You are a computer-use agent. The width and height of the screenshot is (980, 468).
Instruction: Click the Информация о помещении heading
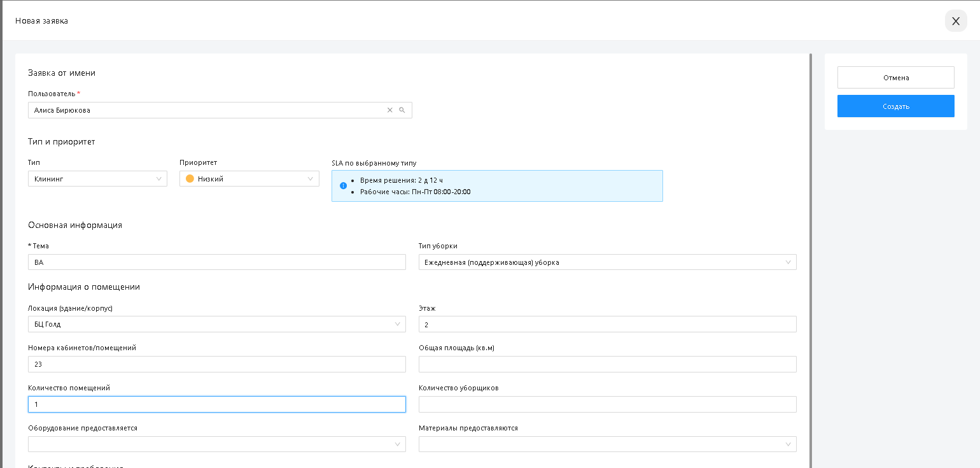(84, 287)
